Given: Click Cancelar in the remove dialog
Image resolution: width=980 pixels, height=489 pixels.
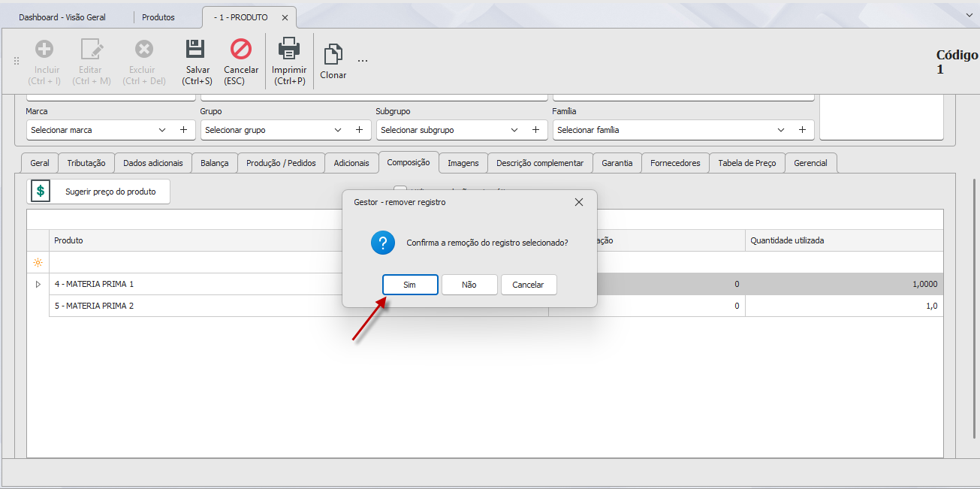Looking at the screenshot, I should [x=528, y=285].
